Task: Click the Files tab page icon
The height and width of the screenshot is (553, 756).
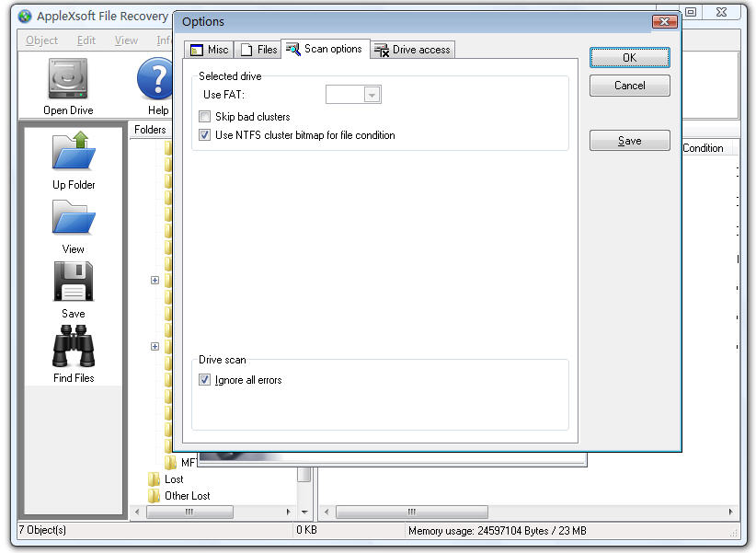Action: 246,50
